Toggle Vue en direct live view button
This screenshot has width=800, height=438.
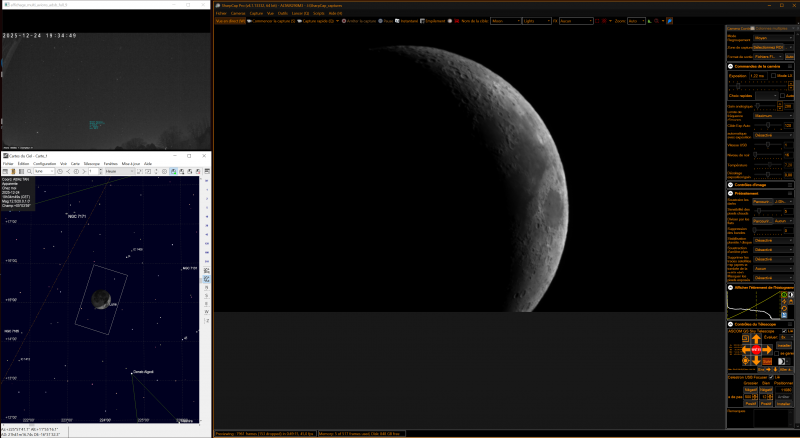(x=231, y=21)
